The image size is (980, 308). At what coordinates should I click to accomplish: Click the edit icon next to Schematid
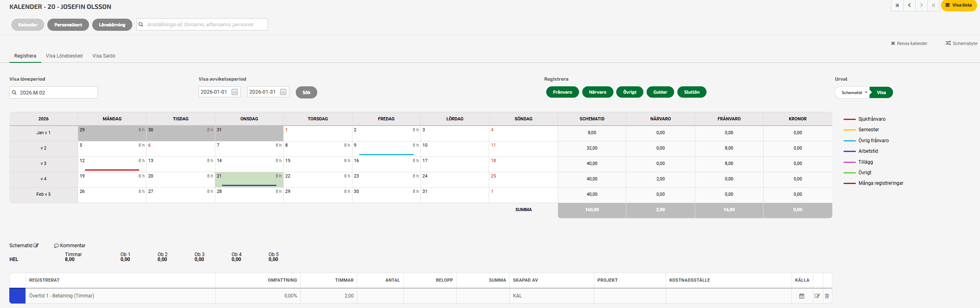36,246
